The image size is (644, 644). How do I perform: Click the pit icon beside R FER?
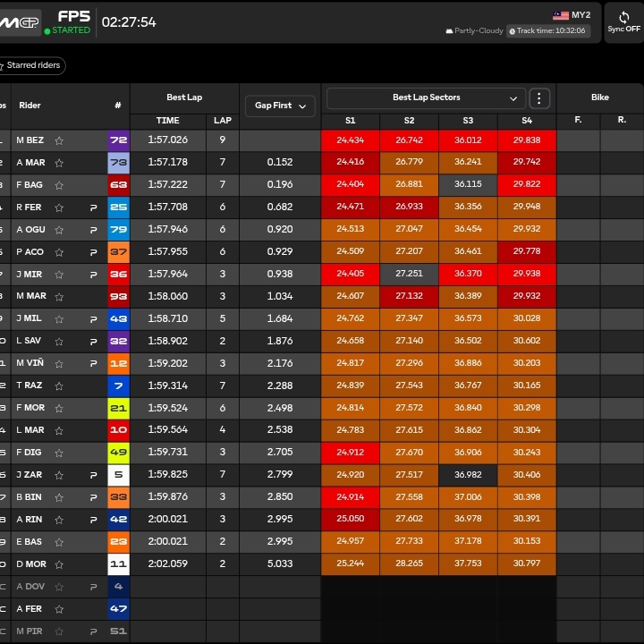[93, 208]
